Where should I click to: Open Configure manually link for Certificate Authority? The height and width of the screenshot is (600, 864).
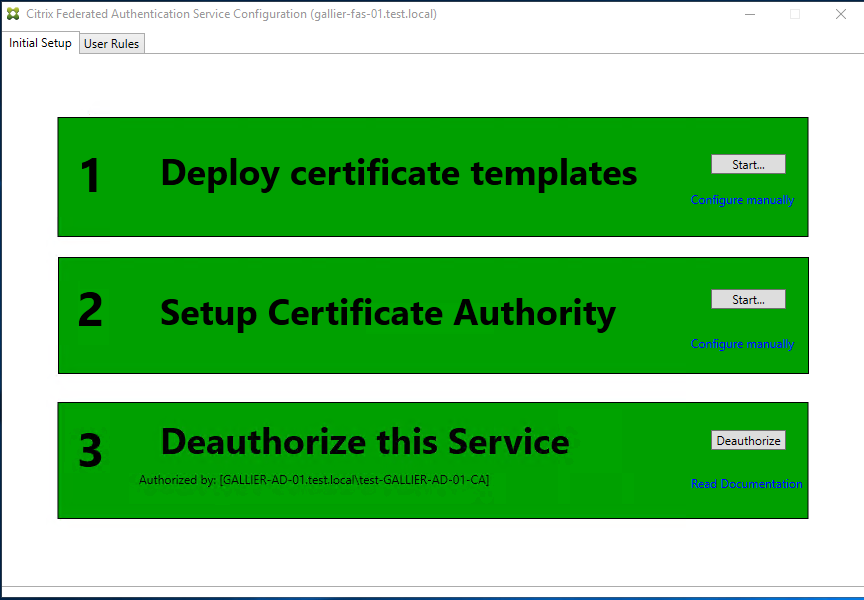pos(742,344)
